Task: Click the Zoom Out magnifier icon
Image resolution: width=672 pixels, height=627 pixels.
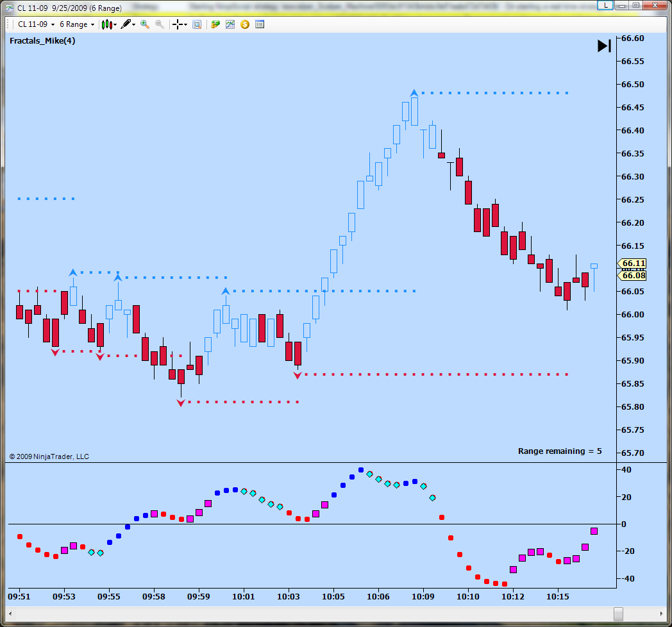Action: pyautogui.click(x=160, y=24)
